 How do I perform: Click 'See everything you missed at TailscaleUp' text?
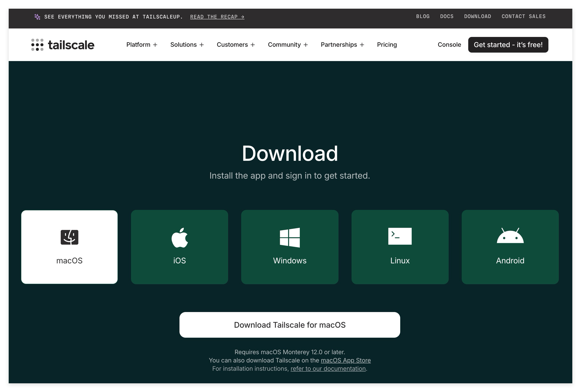[113, 17]
